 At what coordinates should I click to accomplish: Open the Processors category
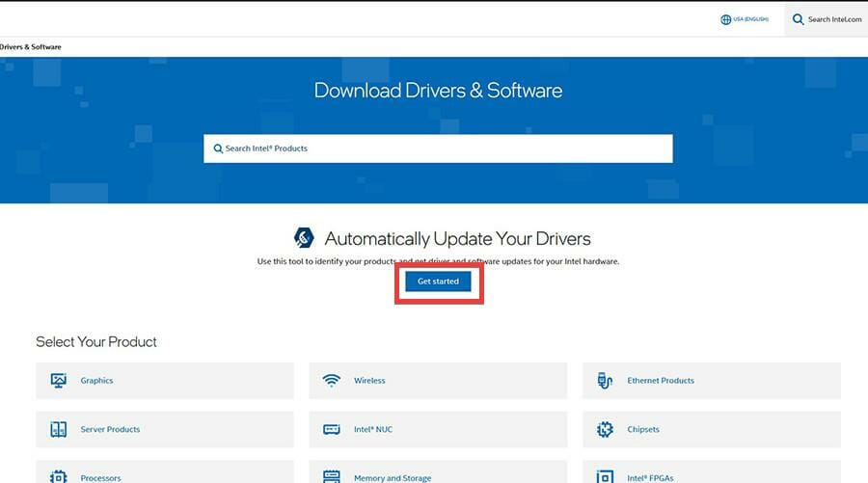click(x=164, y=472)
